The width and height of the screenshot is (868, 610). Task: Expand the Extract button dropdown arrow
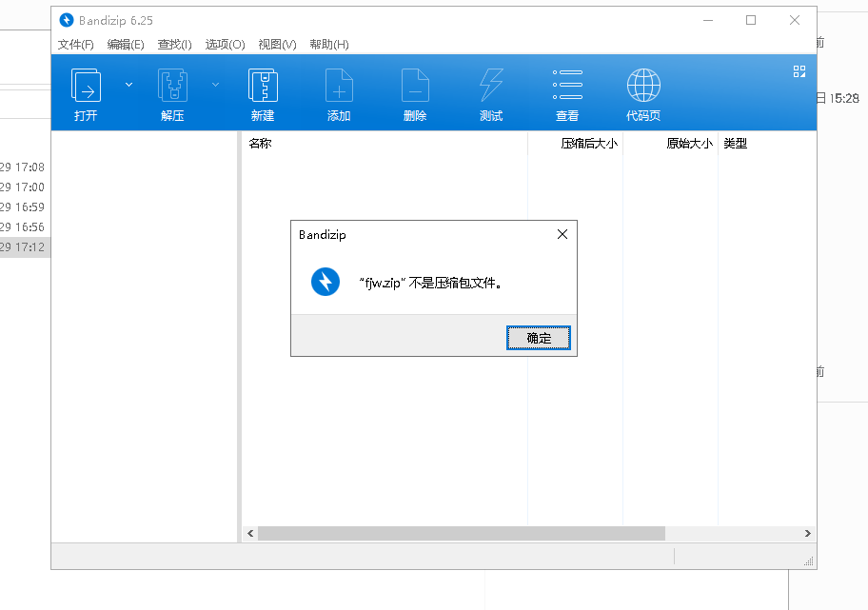215,85
